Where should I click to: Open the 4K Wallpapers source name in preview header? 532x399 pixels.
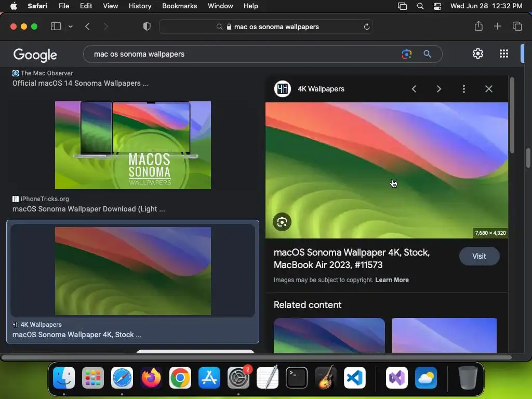point(321,89)
